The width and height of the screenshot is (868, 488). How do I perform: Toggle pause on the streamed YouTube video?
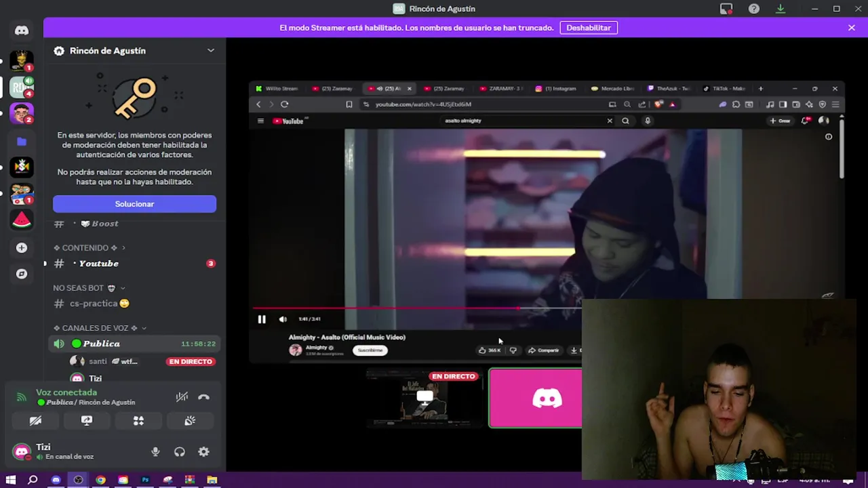click(x=262, y=319)
